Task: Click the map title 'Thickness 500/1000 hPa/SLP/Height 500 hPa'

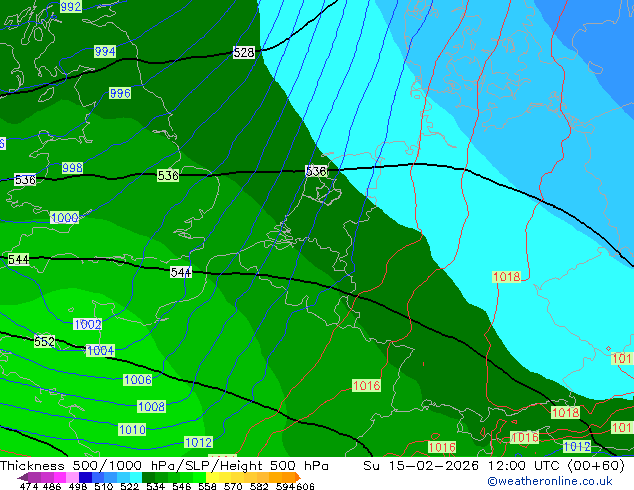Action: tap(164, 466)
